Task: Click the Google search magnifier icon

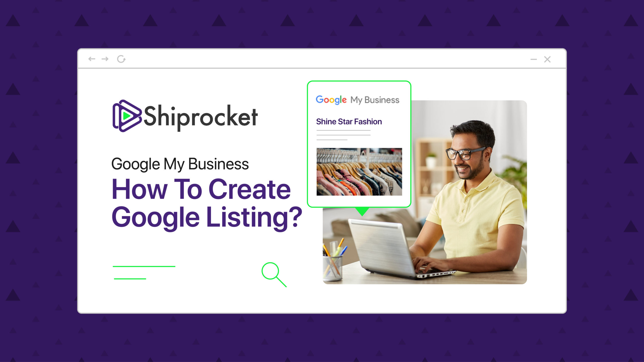Action: point(272,272)
